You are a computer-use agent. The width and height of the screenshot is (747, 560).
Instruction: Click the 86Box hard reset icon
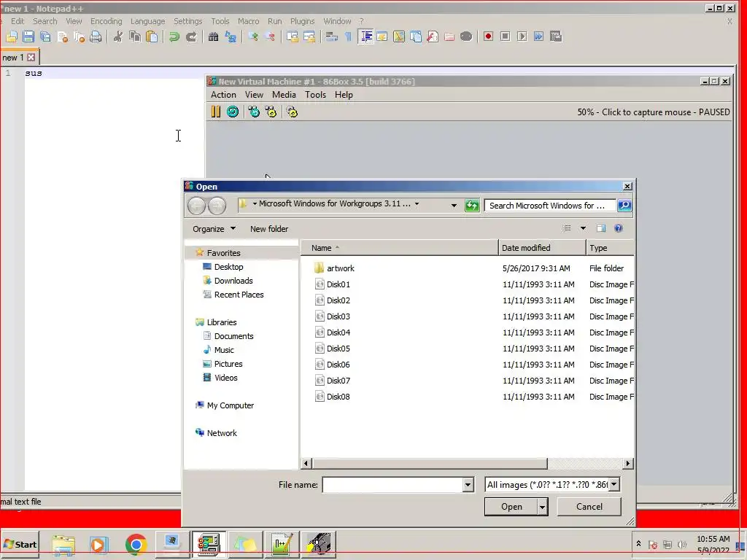coord(233,112)
